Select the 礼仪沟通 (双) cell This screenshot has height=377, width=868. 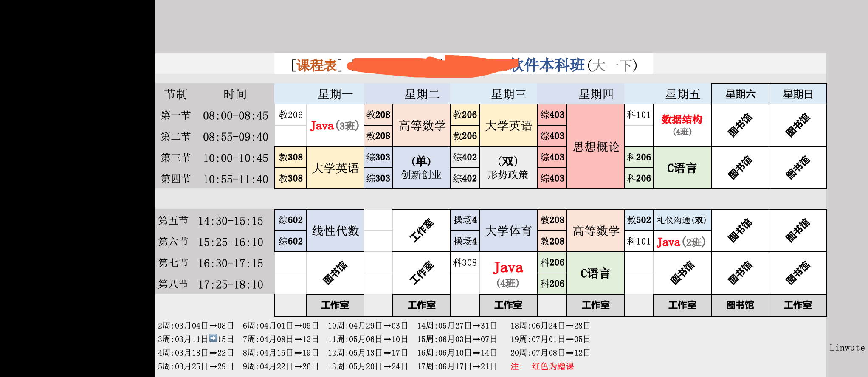(x=682, y=220)
